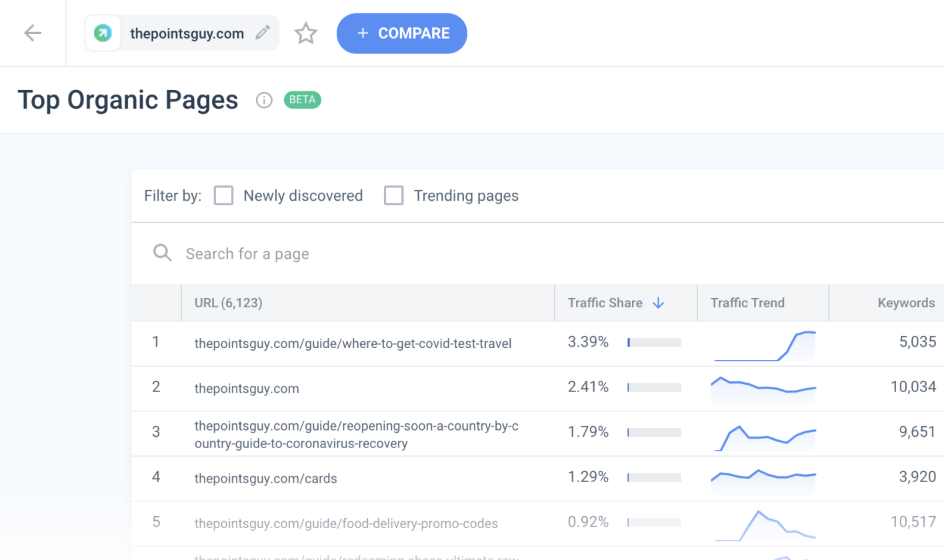Screen dimensions: 944x560
Task: Click the covid-test-travel traffic trend sparkline
Action: [763, 345]
